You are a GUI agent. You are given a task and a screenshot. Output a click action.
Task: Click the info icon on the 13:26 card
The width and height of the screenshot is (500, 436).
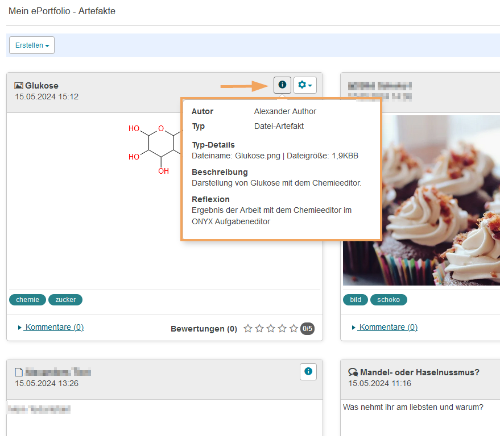pos(308,371)
